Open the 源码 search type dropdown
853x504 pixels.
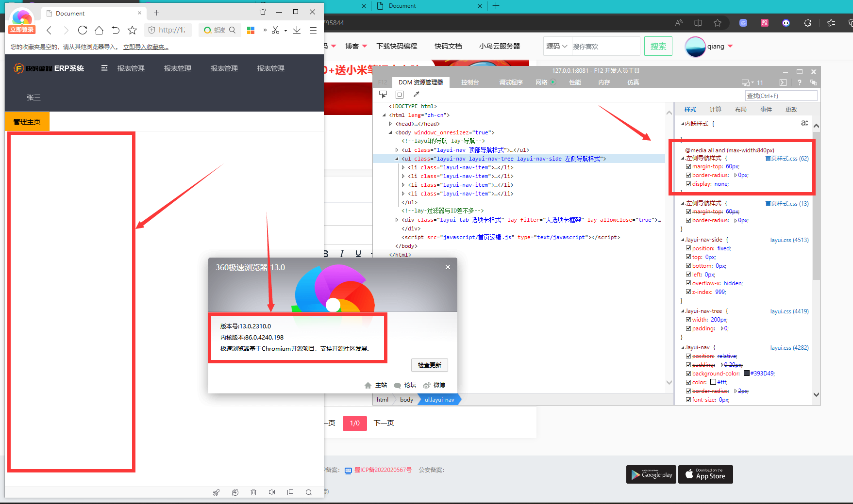pos(557,46)
